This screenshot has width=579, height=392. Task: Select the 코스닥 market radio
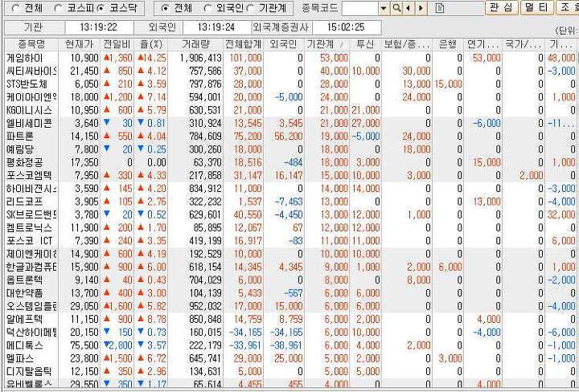pyautogui.click(x=101, y=8)
